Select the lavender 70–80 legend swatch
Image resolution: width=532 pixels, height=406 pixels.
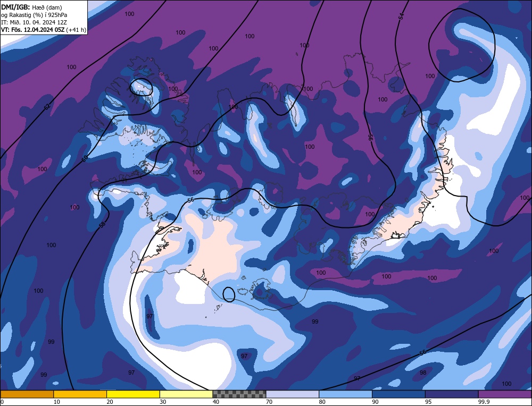tap(293, 394)
